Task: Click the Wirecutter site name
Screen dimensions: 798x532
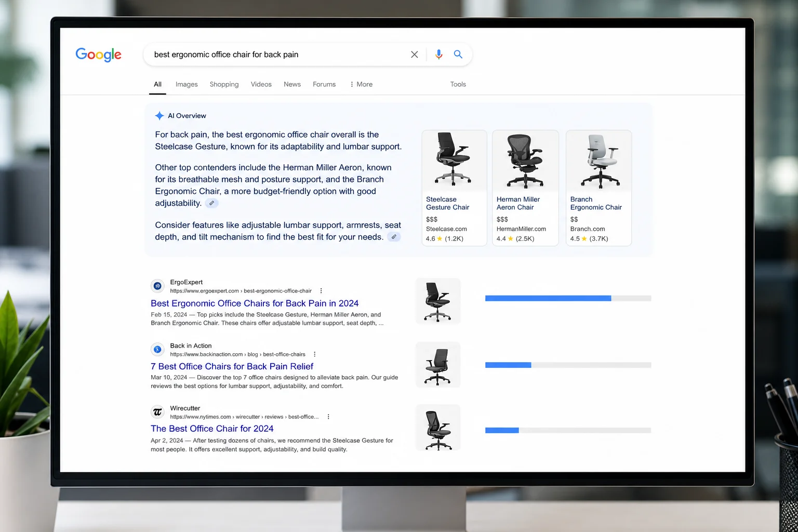Action: 185,408
